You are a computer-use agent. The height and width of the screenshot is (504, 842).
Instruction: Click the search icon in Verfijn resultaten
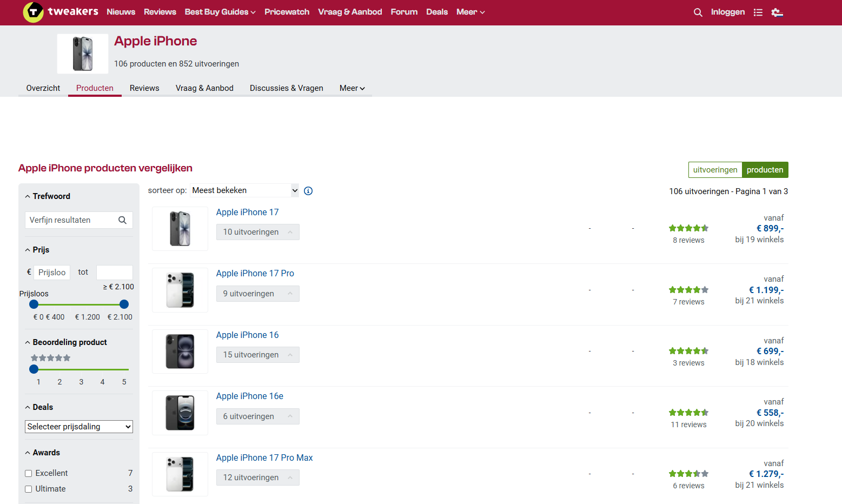pos(123,220)
